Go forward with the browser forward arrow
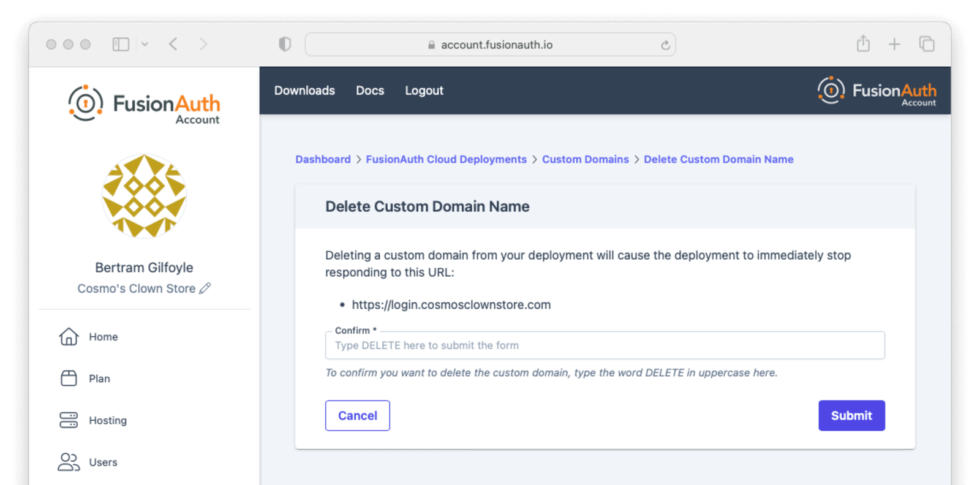Viewport: 980px width, 485px height. (x=203, y=44)
